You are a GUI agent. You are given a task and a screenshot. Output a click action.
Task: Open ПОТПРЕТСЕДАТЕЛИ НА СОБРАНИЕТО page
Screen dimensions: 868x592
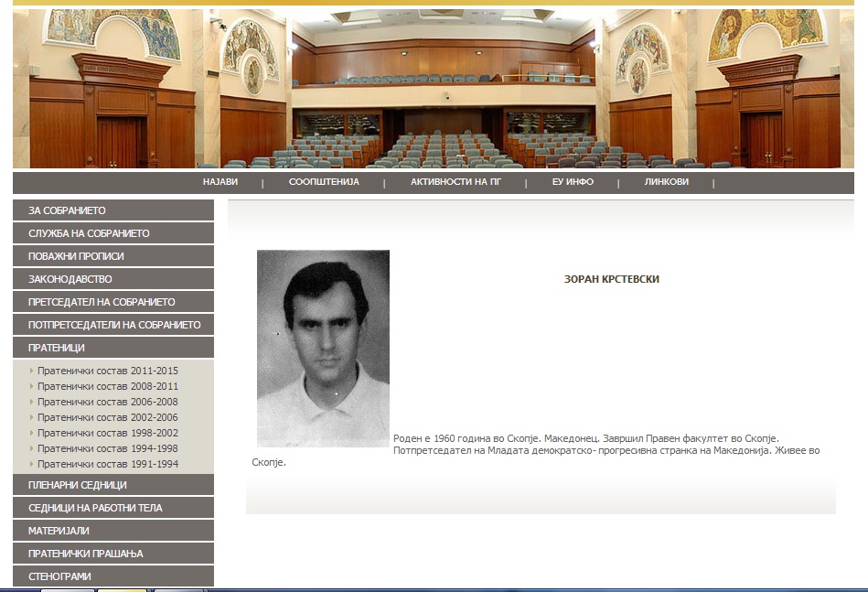tap(113, 325)
